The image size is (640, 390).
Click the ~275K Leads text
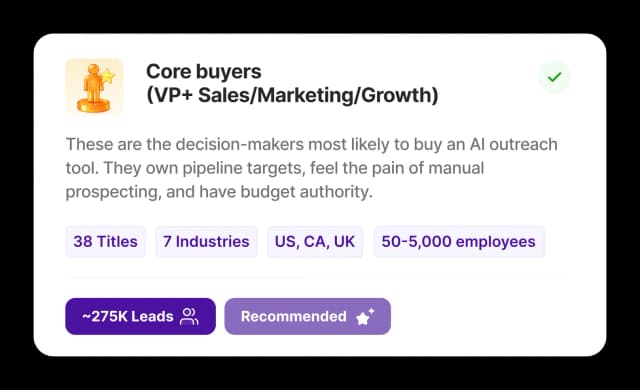(128, 317)
